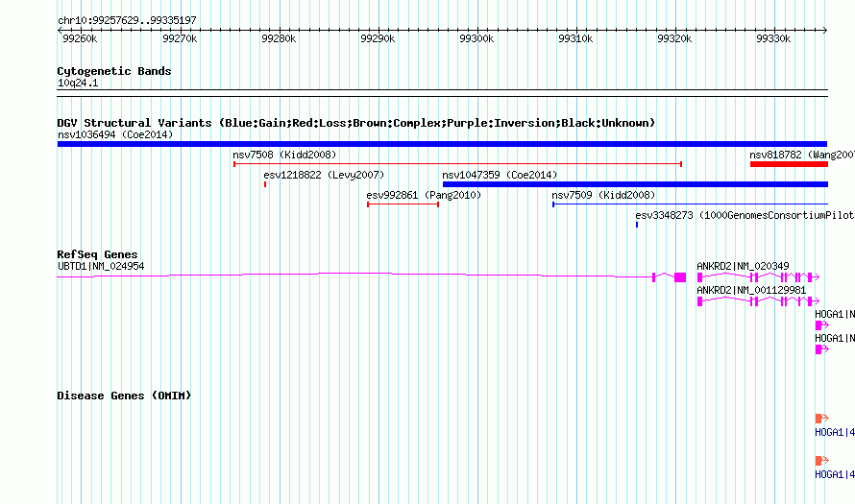Select the long blue nsv1036494 gain bar
This screenshot has height=504, width=855.
pyautogui.click(x=442, y=144)
